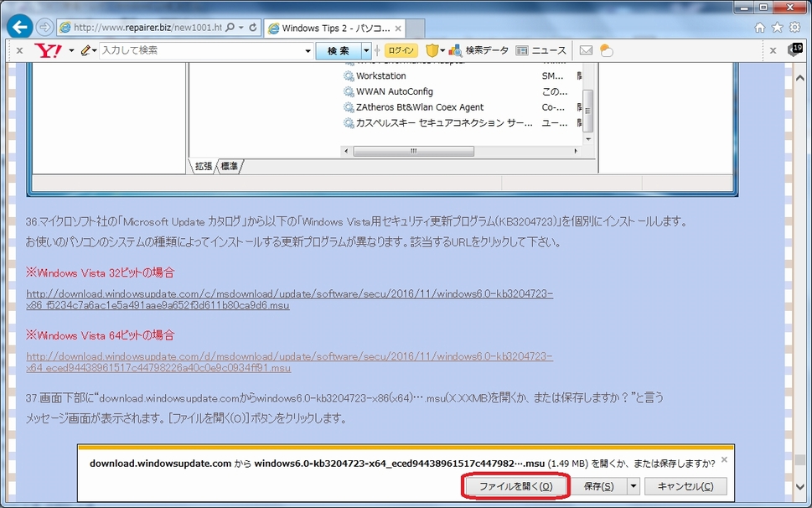
Task: Open the dropdown arrow beside 検索 button
Action: click(366, 51)
